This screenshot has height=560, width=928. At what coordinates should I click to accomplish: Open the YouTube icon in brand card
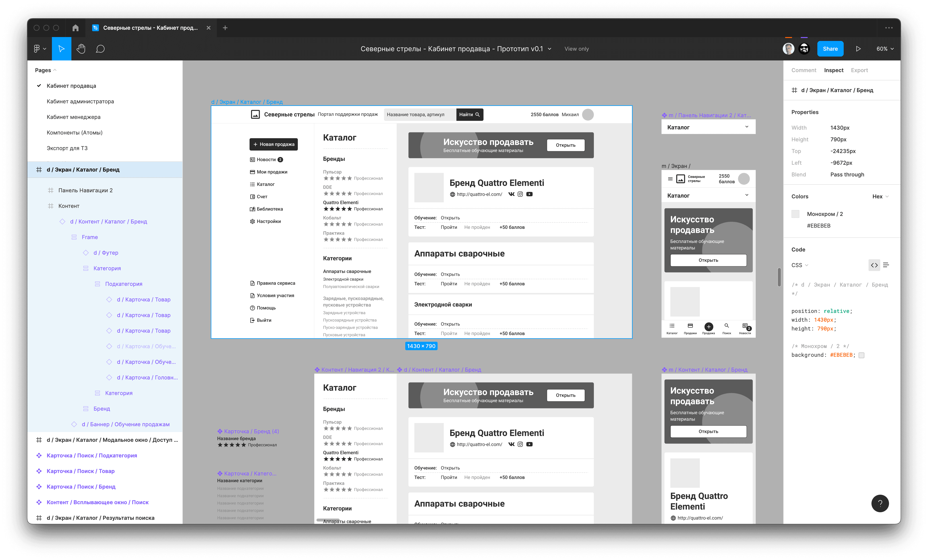click(x=529, y=194)
